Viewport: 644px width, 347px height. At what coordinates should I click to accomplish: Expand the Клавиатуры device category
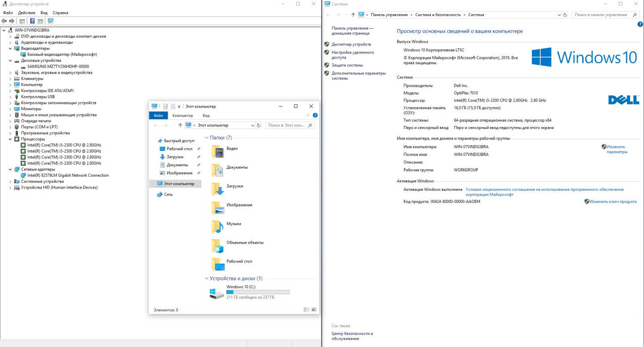11,79
